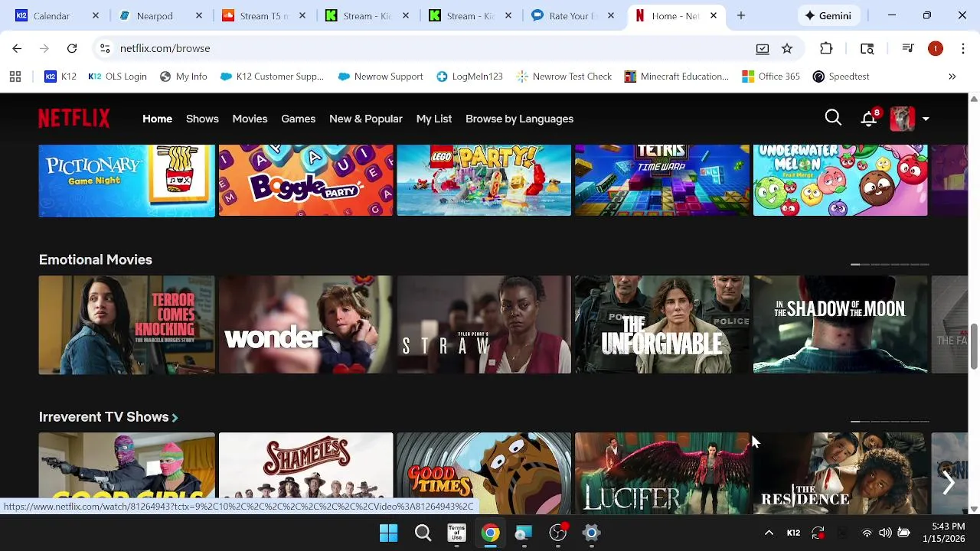Open Netflix notifications bell

[868, 119]
